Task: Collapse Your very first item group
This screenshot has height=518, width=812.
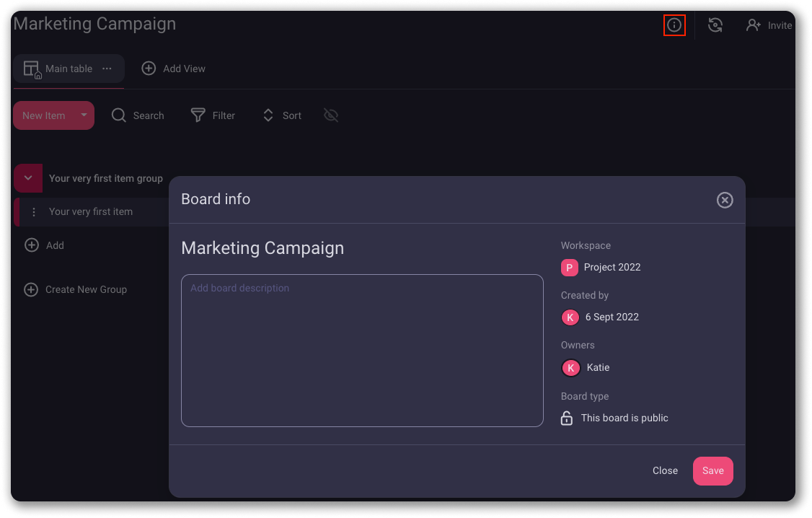Action: coord(27,177)
